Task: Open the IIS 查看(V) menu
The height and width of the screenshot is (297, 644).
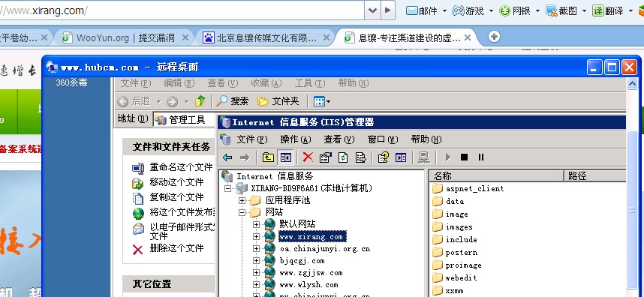Action: click(339, 139)
